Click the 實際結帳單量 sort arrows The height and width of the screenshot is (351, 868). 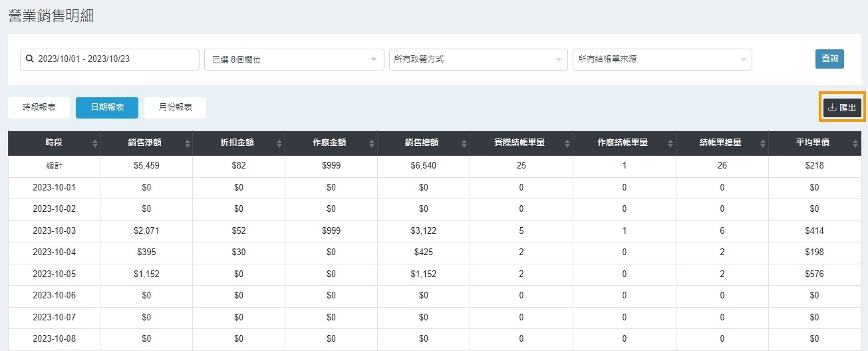tap(566, 143)
